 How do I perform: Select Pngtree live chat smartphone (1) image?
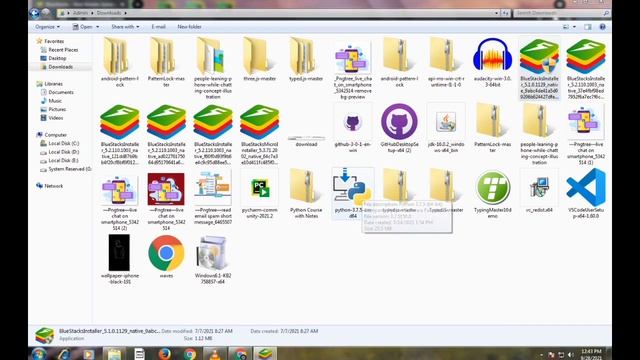[x=586, y=134]
